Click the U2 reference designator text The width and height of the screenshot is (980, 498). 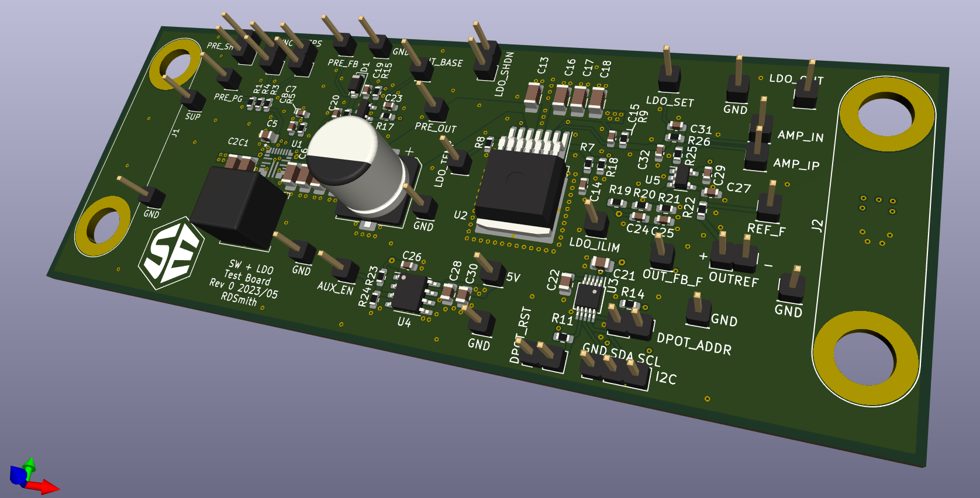point(461,215)
